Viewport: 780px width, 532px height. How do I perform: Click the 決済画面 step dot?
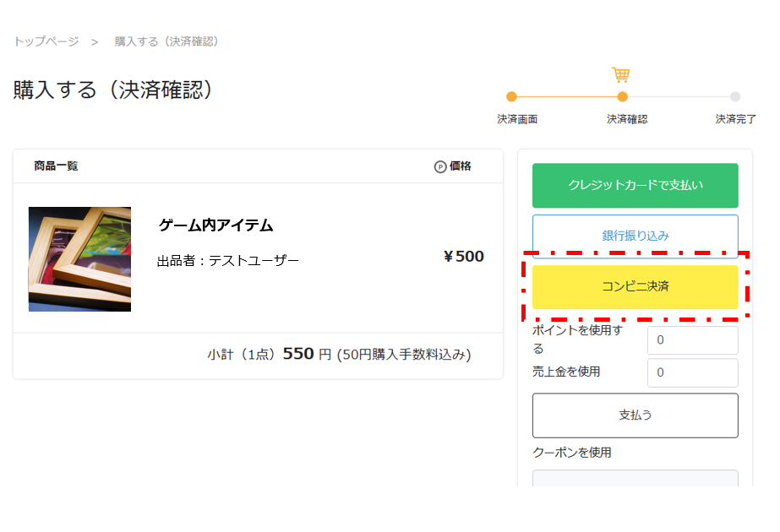[511, 97]
